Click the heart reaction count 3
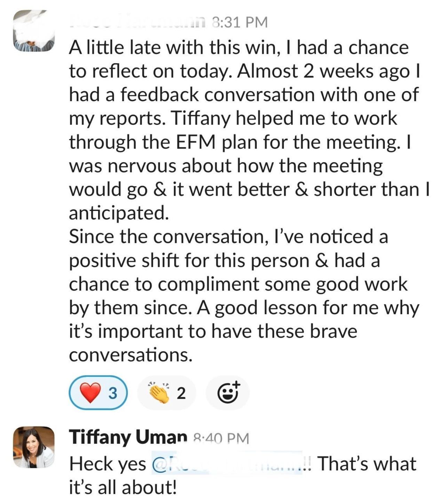Image resolution: width=439 pixels, height=504 pixels. point(113,393)
